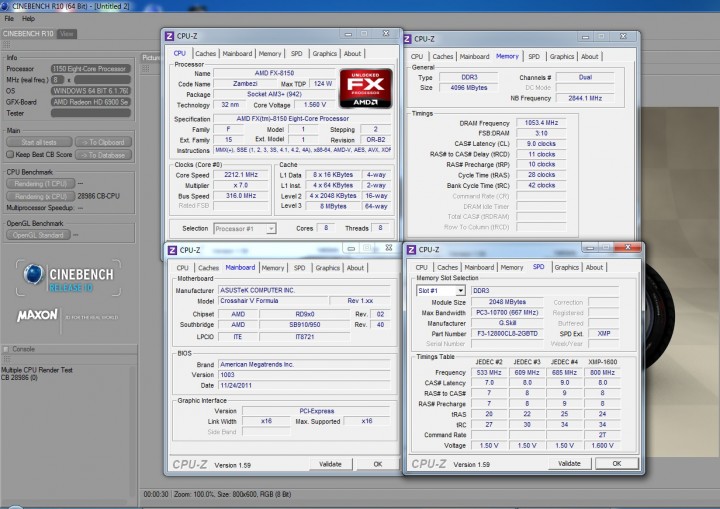
Task: Toggle the Keep Best CB Score checkbox
Action: coord(10,154)
